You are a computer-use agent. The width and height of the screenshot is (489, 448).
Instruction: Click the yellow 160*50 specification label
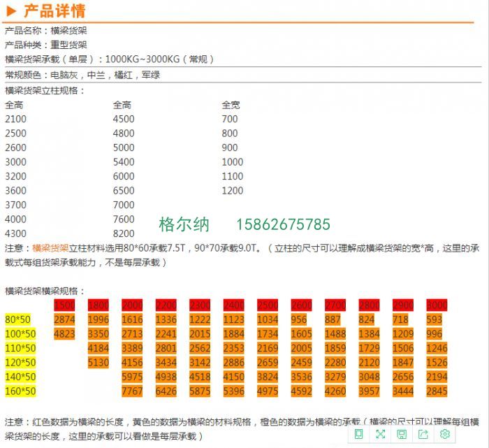20,391
